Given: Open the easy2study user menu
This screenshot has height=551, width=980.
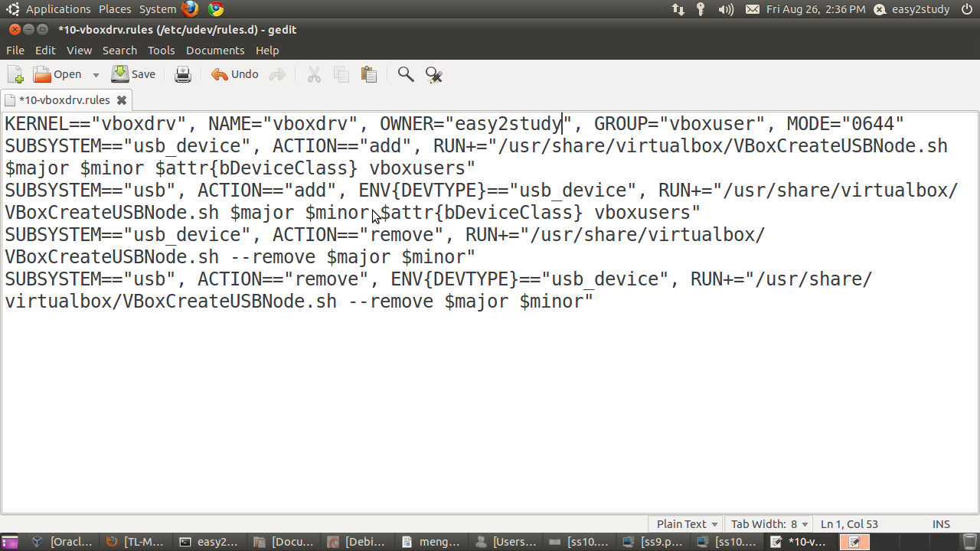Looking at the screenshot, I should [x=912, y=9].
